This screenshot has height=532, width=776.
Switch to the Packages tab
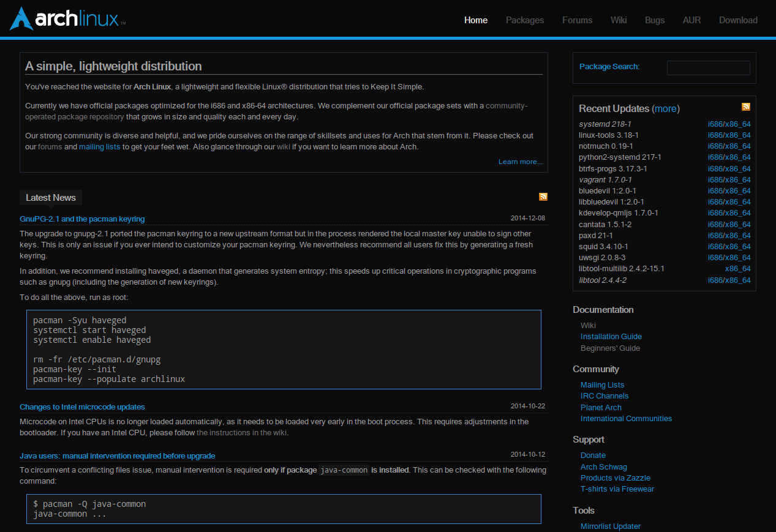[x=524, y=20]
